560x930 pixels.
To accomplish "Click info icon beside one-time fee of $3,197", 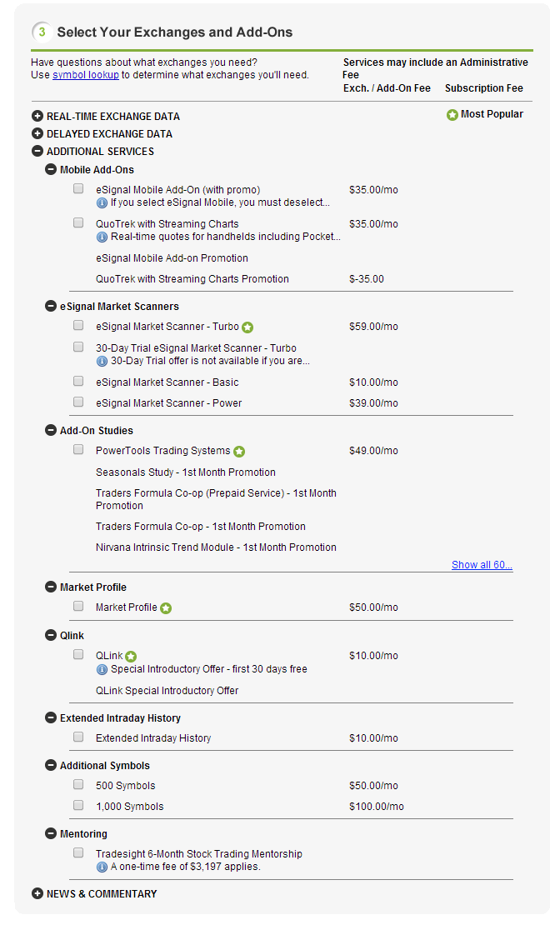I will pyautogui.click(x=102, y=867).
